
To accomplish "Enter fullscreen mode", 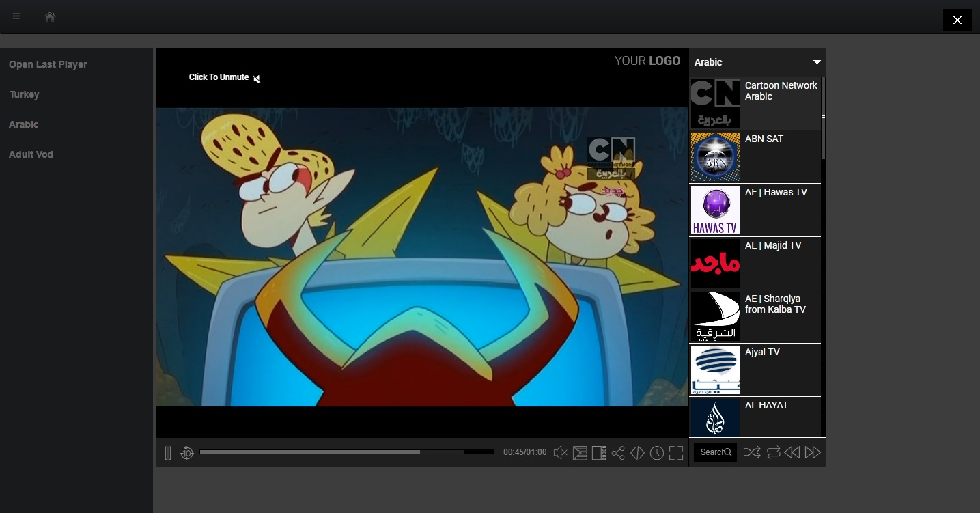I will tap(676, 453).
